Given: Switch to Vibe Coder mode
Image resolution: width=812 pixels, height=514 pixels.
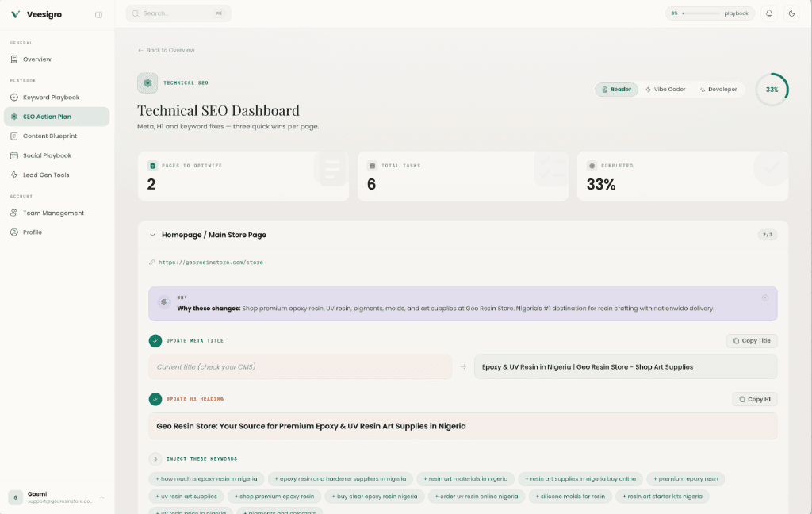Looking at the screenshot, I should tap(665, 89).
